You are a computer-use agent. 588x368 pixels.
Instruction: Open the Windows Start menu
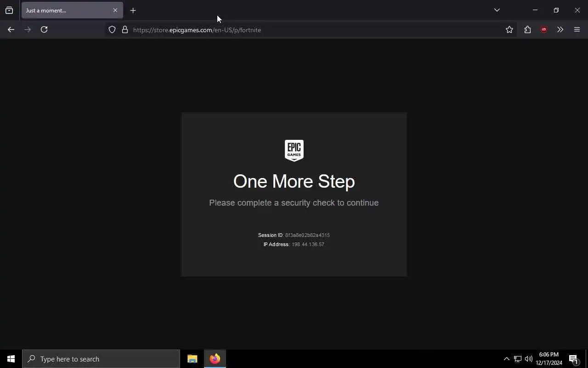coord(11,359)
